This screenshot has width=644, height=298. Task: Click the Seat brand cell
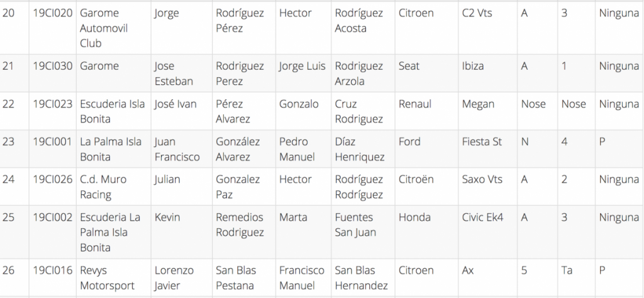[x=409, y=66]
